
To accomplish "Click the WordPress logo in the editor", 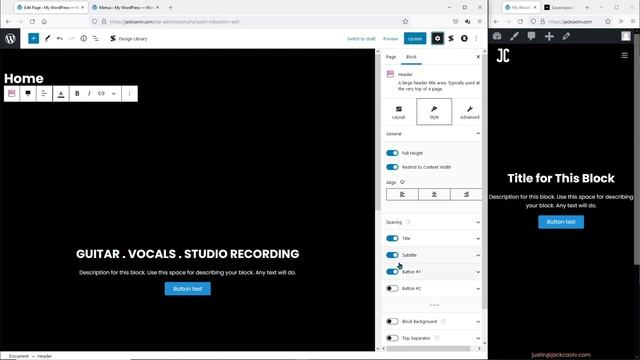I will click(10, 39).
